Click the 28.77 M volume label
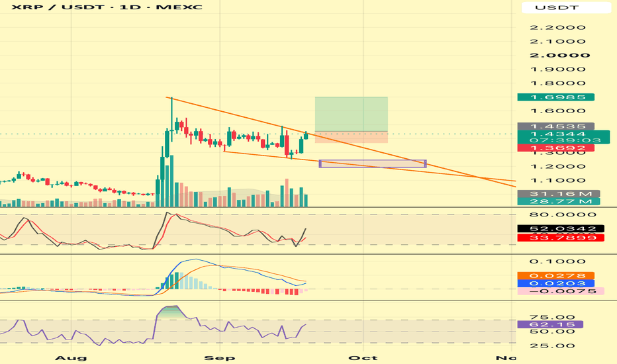617x364 pixels. click(x=559, y=201)
